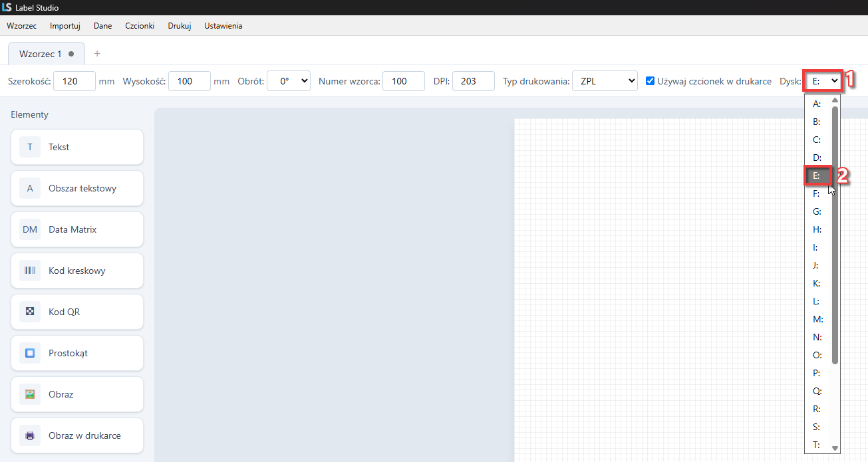The image size is (868, 462).
Task: Click the drive list scroll-up arrow
Action: point(835,100)
